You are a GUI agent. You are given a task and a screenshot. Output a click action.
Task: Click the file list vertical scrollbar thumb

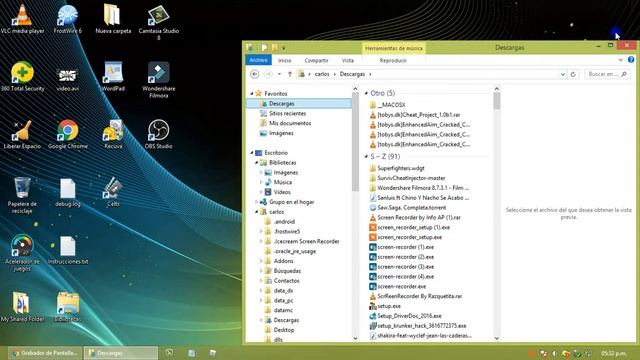click(497, 100)
